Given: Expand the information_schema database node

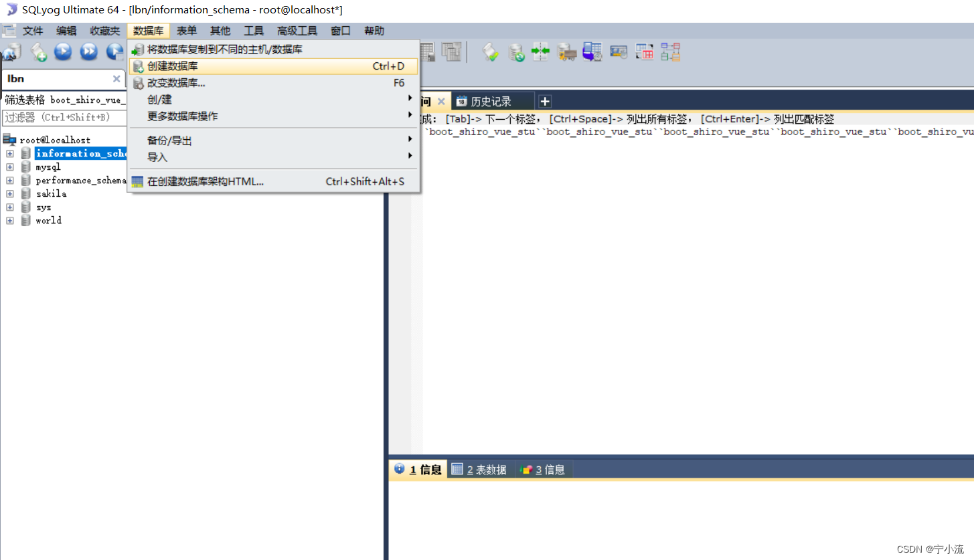Looking at the screenshot, I should [10, 153].
